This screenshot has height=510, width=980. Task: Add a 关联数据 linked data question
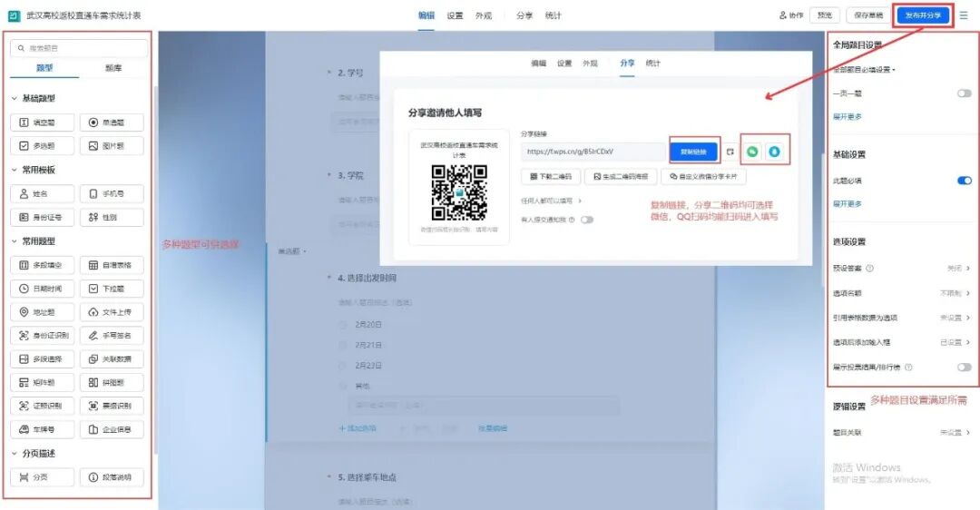tap(112, 358)
